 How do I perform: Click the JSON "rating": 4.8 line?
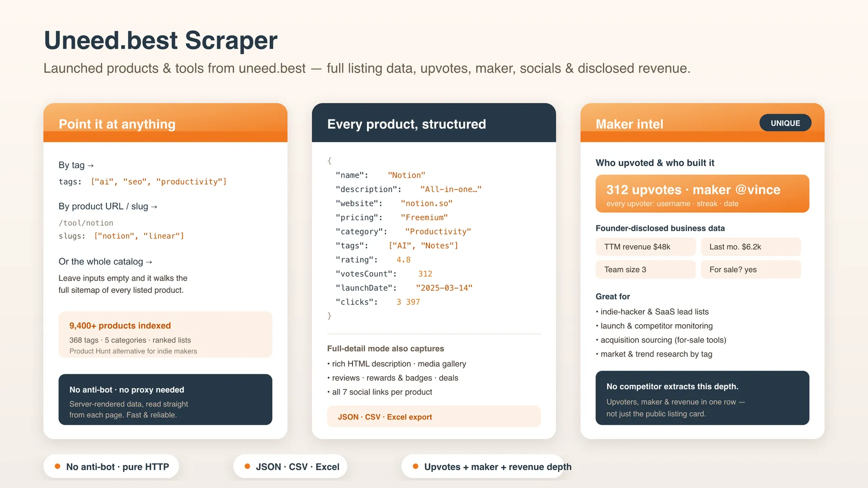coord(373,260)
